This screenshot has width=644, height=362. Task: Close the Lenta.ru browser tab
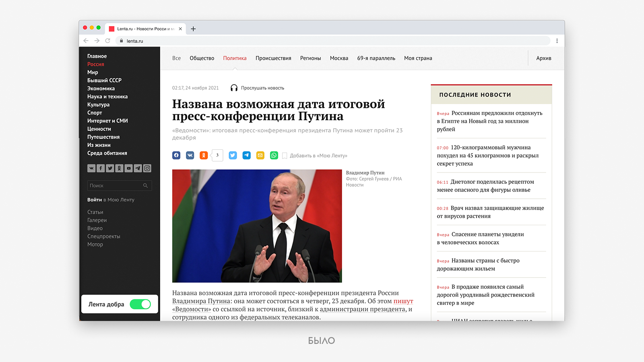[x=180, y=29]
